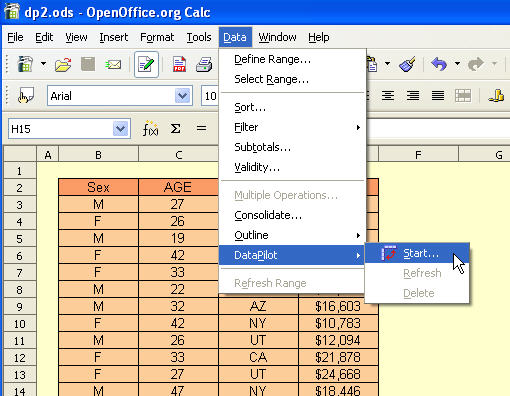Click Start in DataPilot submenu
This screenshot has width=510, height=396.
tap(417, 254)
